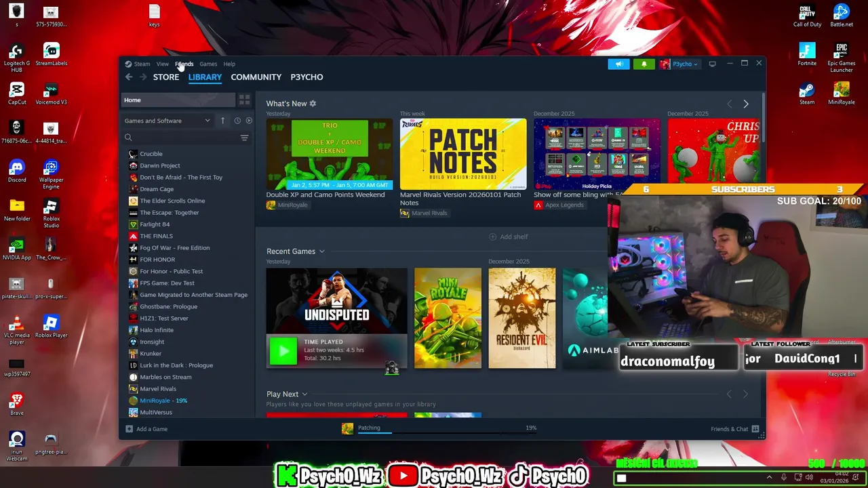Open the Resident Evil recent game cover
Viewport: 868px width, 488px height.
click(x=522, y=319)
